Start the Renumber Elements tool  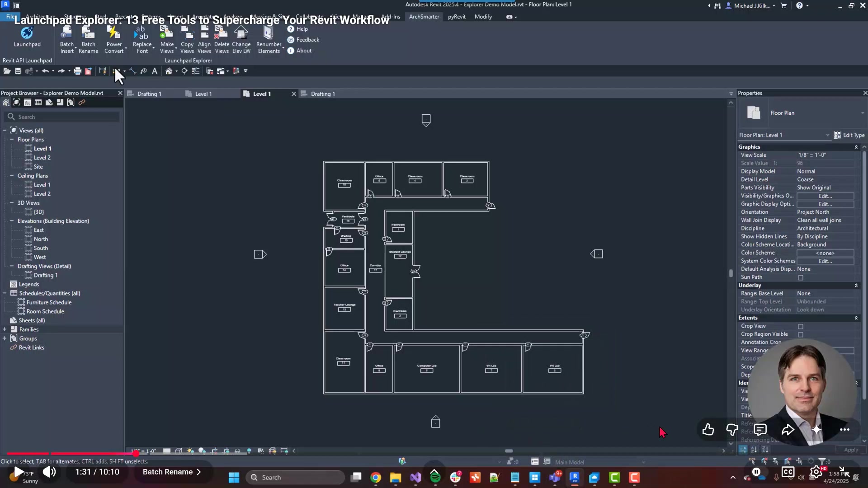269,40
